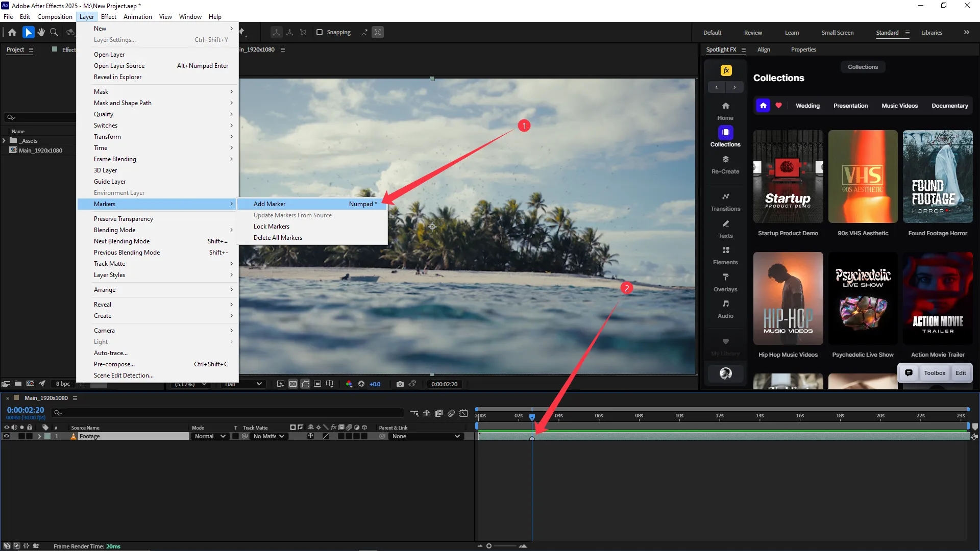The width and height of the screenshot is (980, 551).
Task: Click the blue Home chip in Collections
Action: pyautogui.click(x=763, y=106)
